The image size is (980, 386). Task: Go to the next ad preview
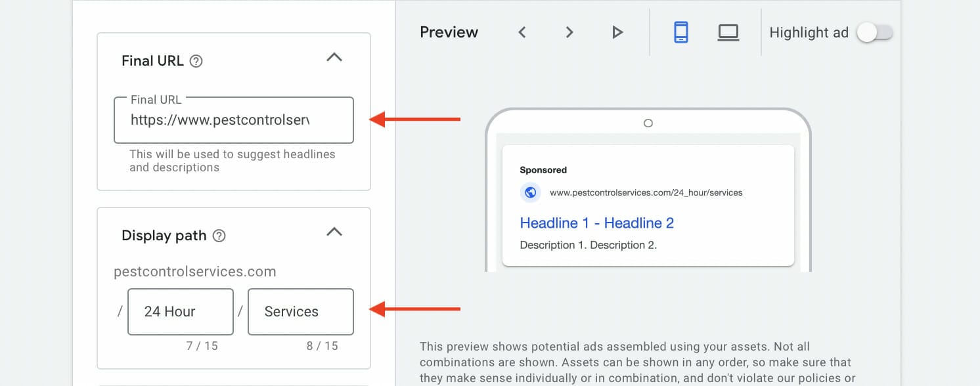click(x=569, y=32)
